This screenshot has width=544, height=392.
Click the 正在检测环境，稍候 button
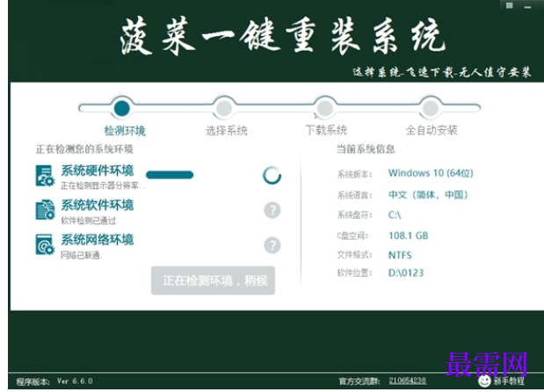point(213,280)
